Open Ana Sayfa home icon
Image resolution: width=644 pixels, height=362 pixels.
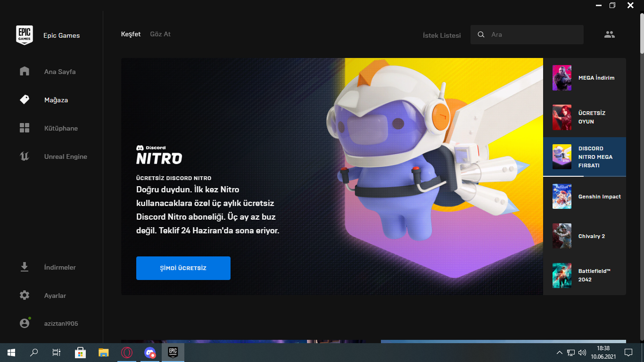click(x=25, y=71)
